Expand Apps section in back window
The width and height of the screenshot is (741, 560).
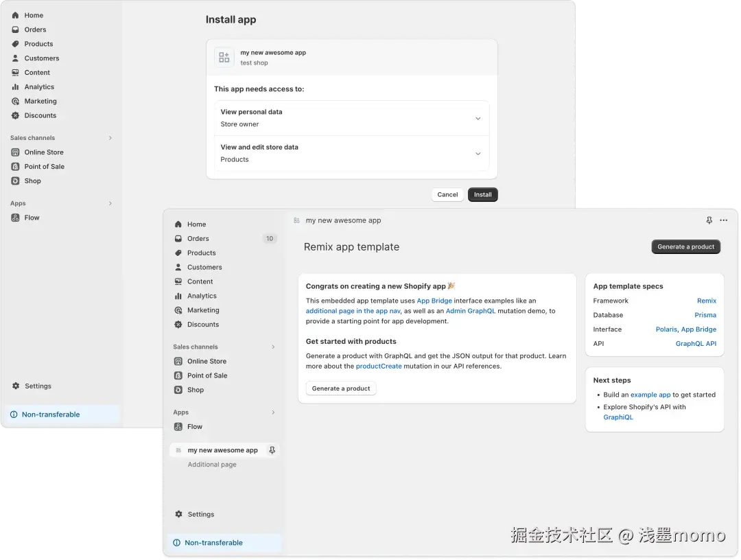click(x=110, y=203)
